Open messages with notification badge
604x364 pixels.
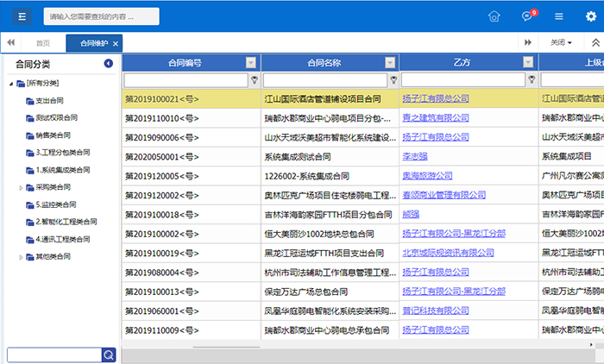tap(527, 16)
